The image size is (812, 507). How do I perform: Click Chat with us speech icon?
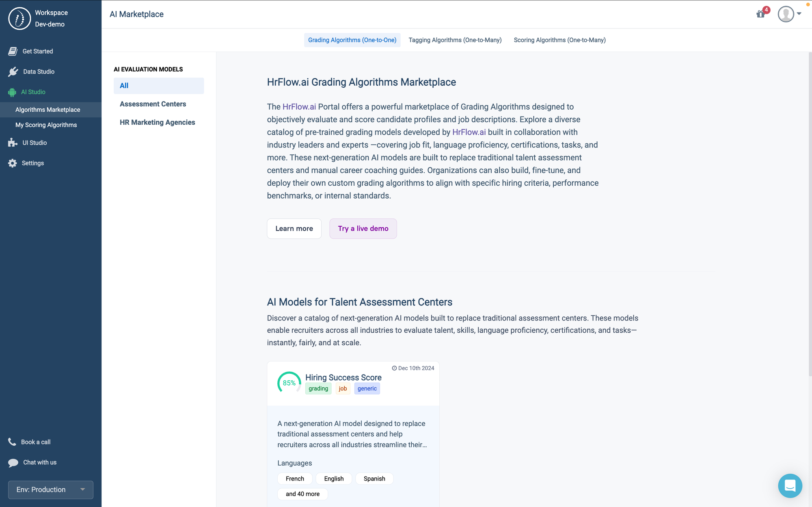pyautogui.click(x=13, y=462)
